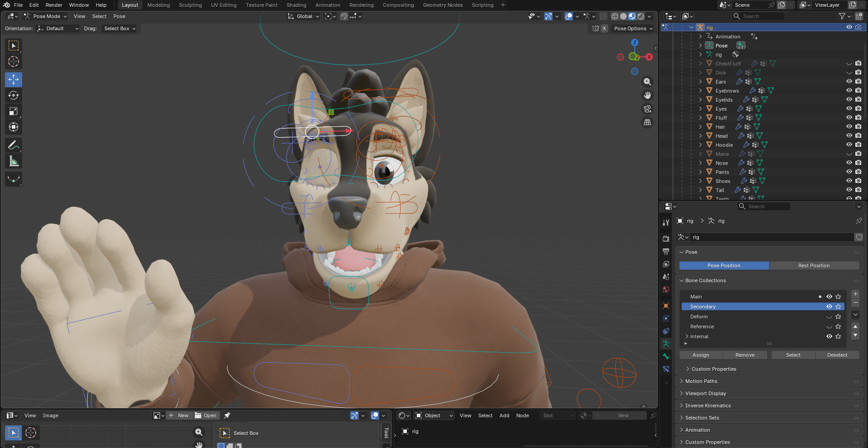Open the Select Box drag dropdown
Viewport: 868px width, 448px height.
point(119,28)
